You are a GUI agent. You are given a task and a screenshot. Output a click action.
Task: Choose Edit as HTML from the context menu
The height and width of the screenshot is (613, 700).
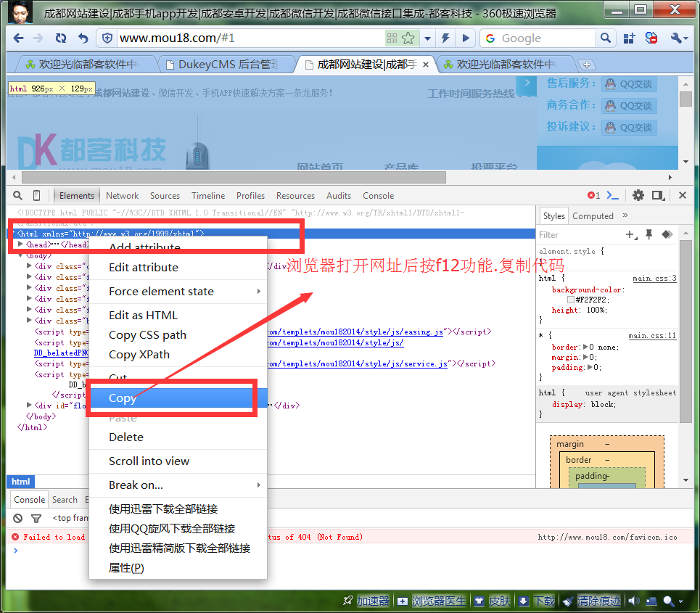[x=178, y=316]
